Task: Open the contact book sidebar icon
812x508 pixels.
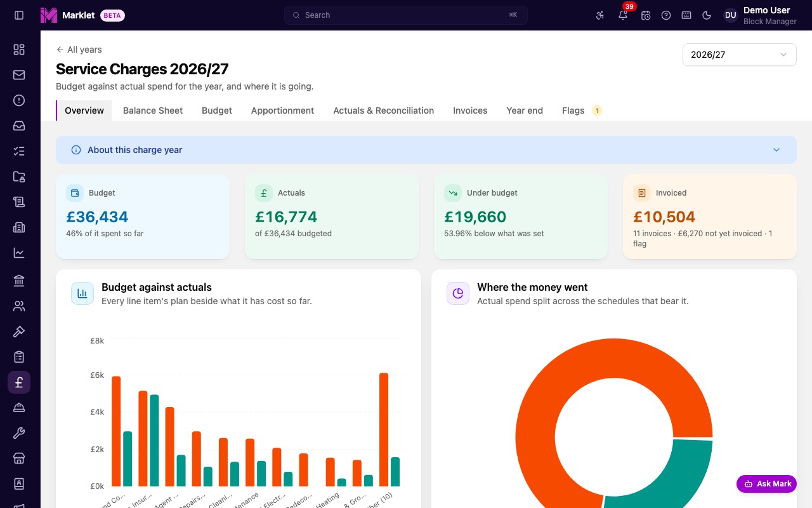Action: (x=19, y=484)
